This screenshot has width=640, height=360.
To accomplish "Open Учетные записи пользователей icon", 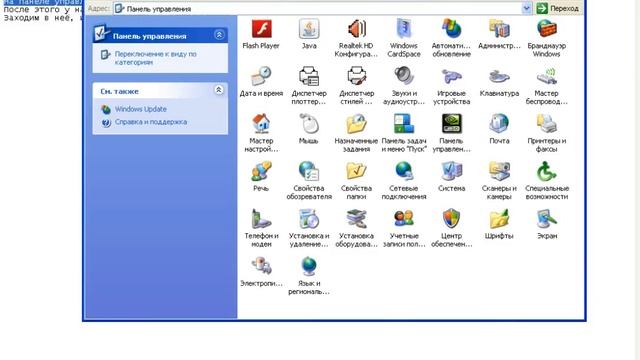I will 404,219.
